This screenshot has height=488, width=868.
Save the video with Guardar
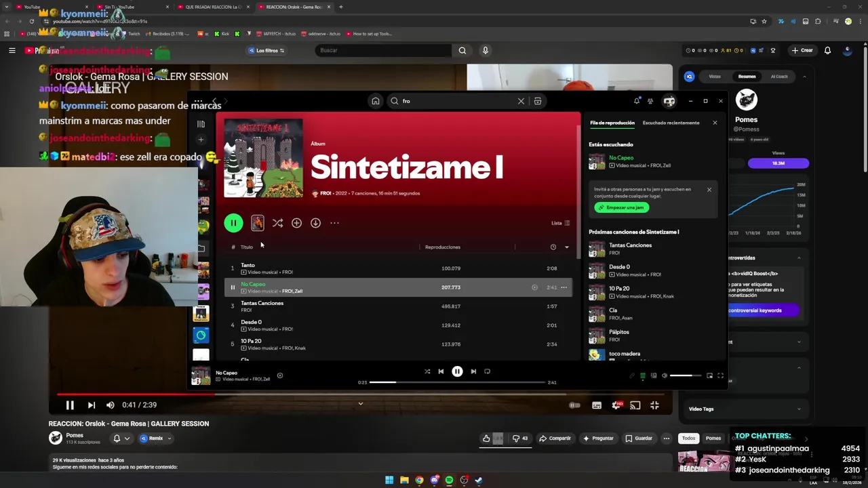click(639, 439)
